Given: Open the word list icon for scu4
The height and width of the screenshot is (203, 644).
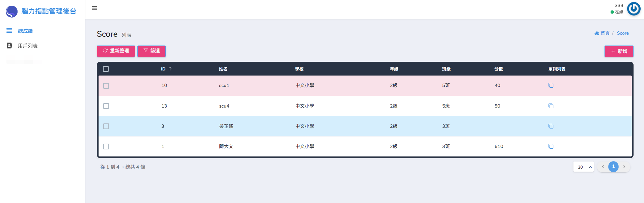Looking at the screenshot, I should tap(551, 106).
